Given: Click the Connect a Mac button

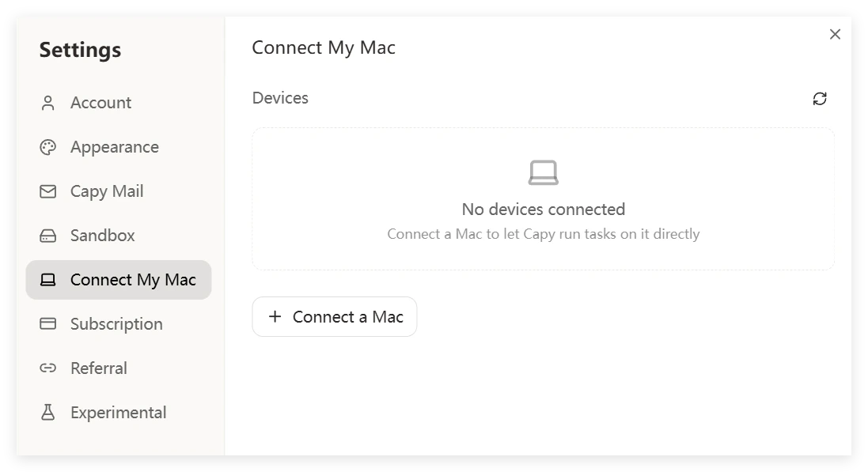Looking at the screenshot, I should pos(334,316).
